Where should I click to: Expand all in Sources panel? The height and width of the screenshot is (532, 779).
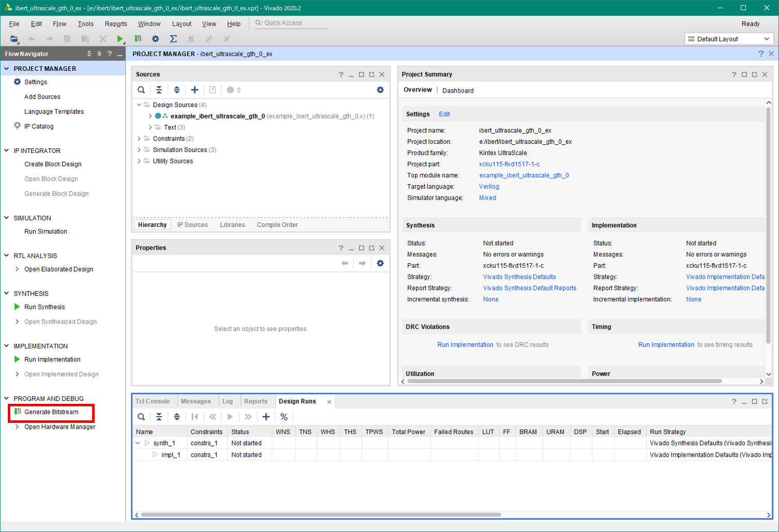pos(177,90)
